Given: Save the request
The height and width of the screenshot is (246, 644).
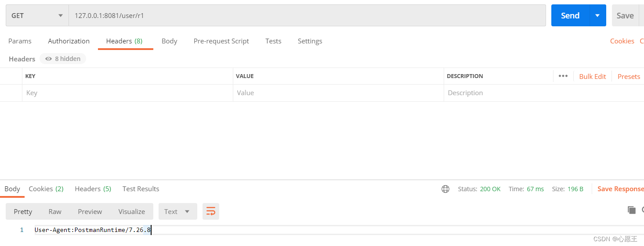Looking at the screenshot, I should coord(625,15).
